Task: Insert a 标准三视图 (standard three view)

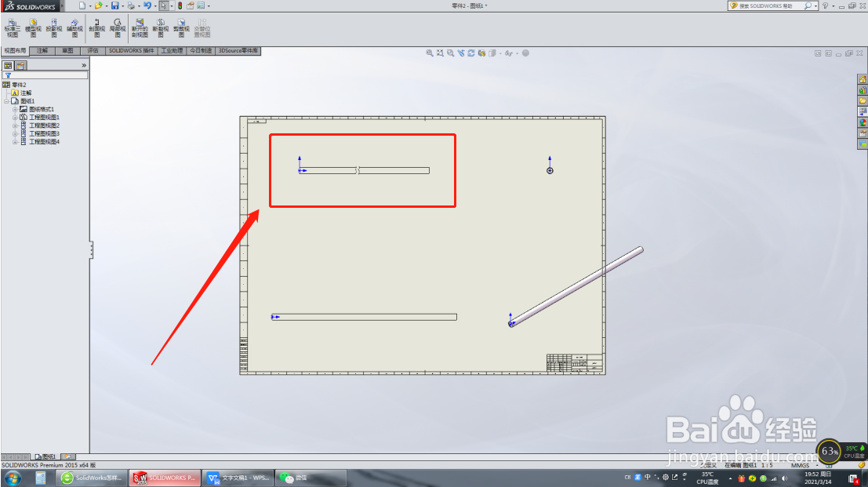Action: [13, 27]
